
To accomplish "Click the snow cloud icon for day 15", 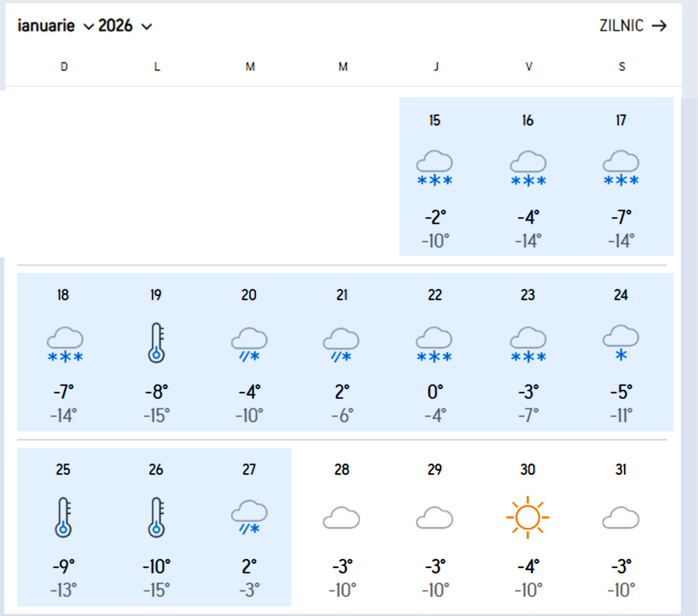I will pyautogui.click(x=435, y=168).
